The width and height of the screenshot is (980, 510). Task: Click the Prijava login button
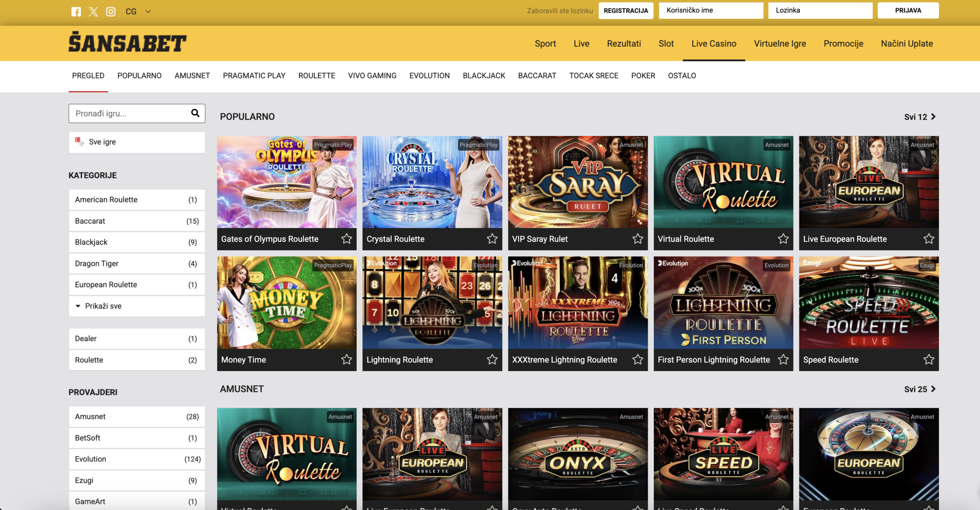point(908,10)
